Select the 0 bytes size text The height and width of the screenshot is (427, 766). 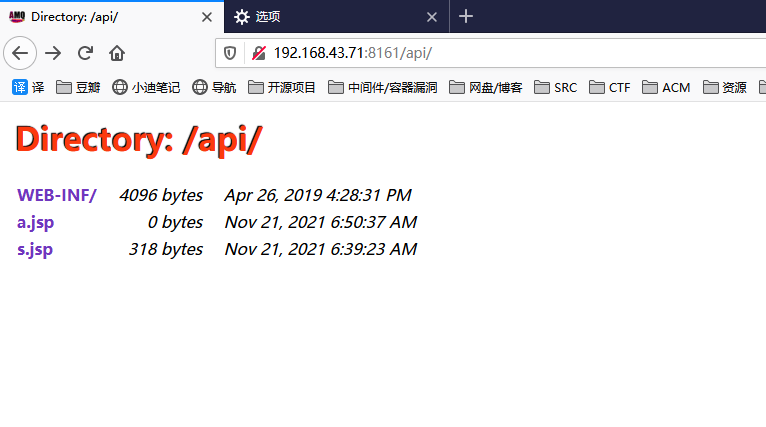175,223
